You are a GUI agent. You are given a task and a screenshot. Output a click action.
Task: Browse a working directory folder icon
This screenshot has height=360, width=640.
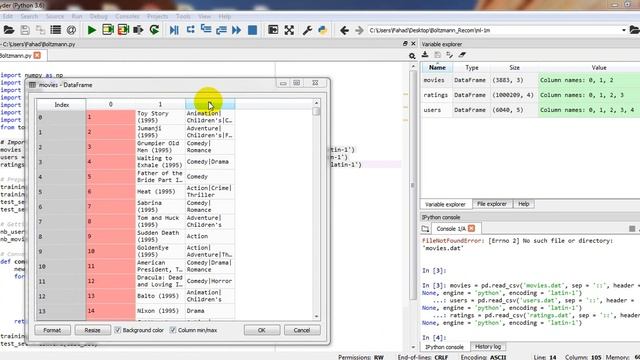[635, 30]
